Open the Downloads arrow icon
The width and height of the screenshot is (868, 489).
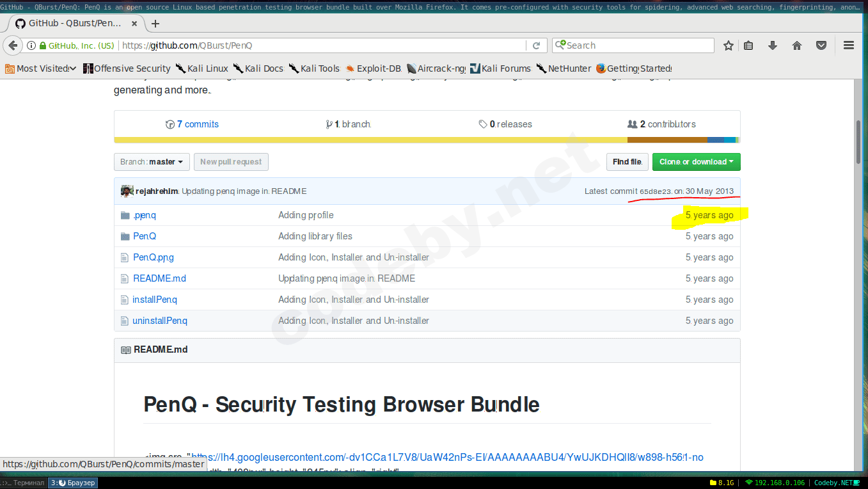(773, 45)
